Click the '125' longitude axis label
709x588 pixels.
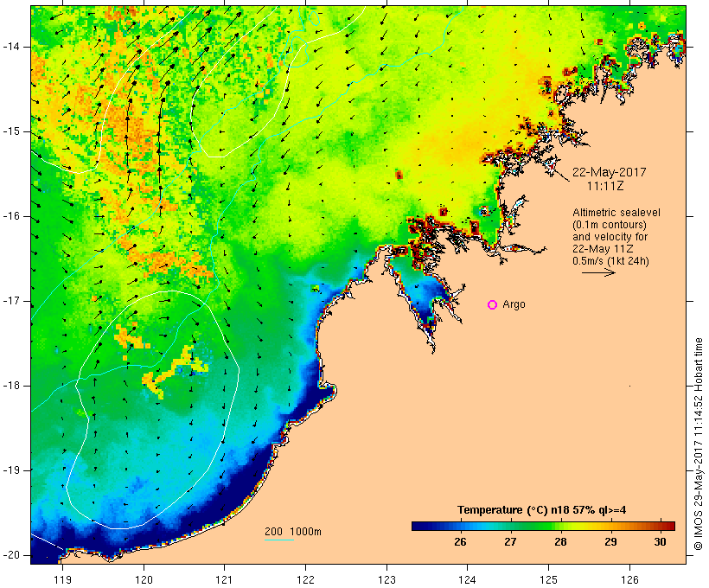point(549,579)
